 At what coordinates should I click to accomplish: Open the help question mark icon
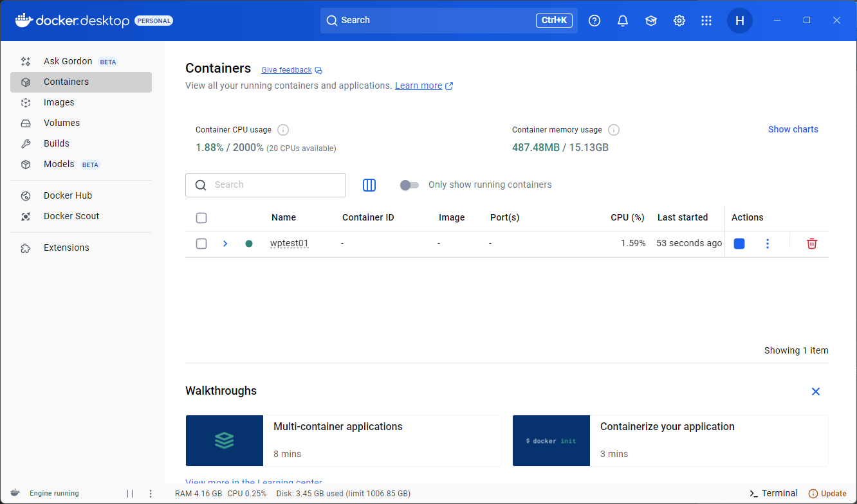point(594,21)
